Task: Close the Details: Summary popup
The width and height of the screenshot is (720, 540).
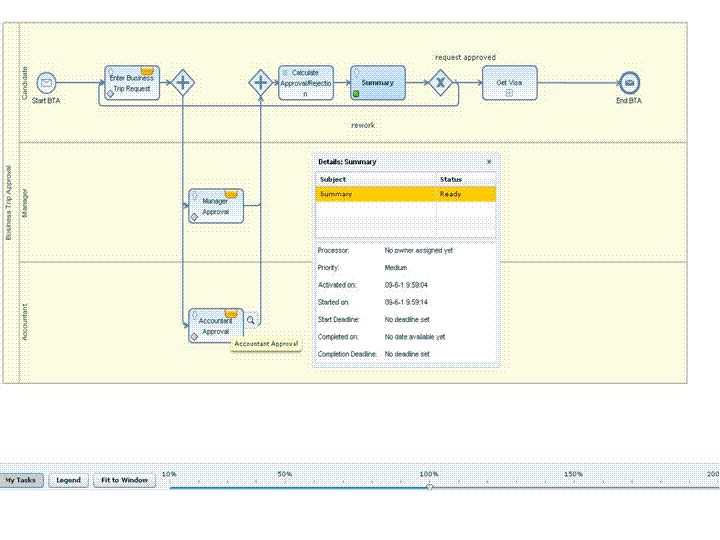Action: click(489, 161)
